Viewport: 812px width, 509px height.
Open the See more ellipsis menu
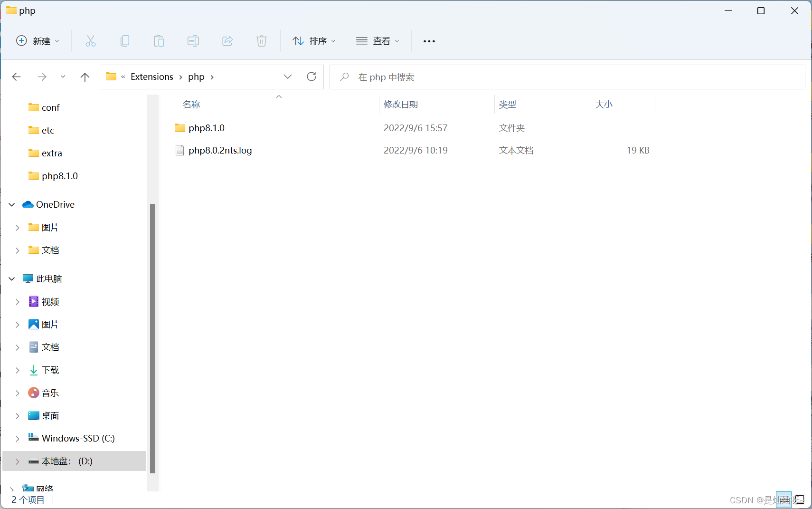pyautogui.click(x=429, y=41)
